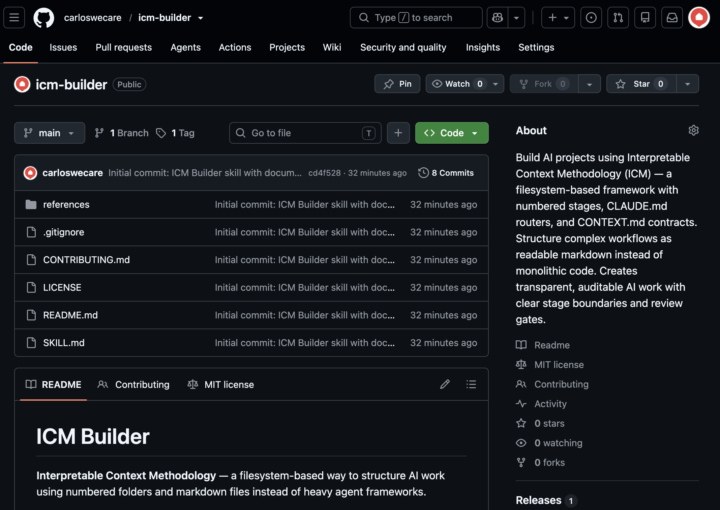
Task: Open the notifications inbox icon
Action: tap(672, 17)
